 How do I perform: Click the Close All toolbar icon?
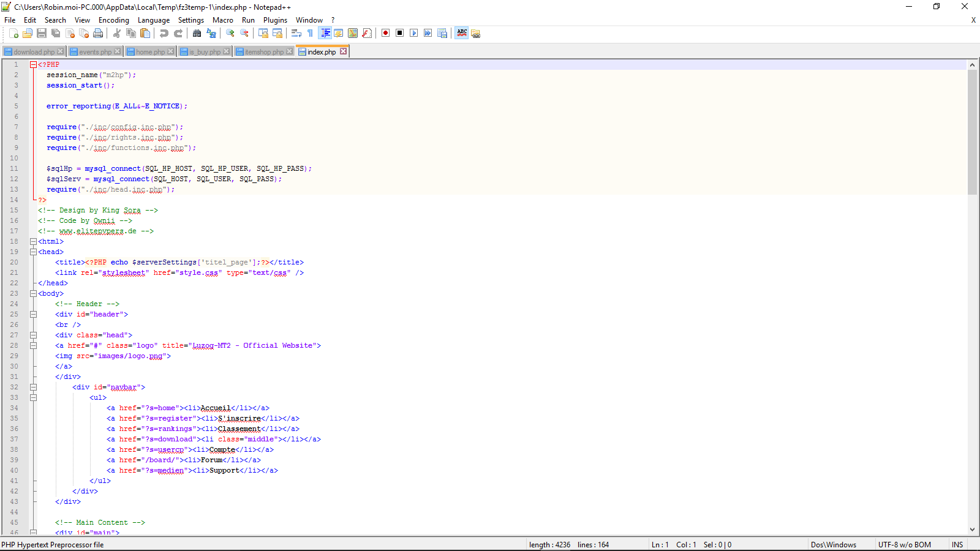(84, 33)
